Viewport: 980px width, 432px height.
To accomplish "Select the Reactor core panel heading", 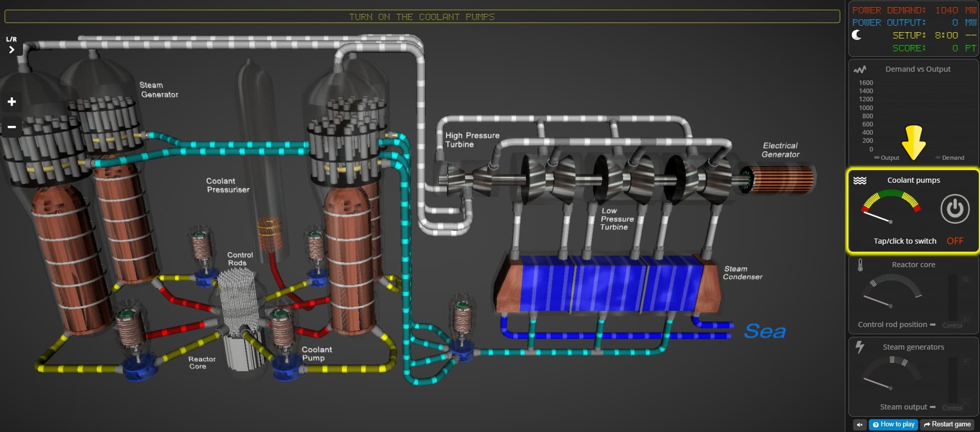I will tap(913, 265).
